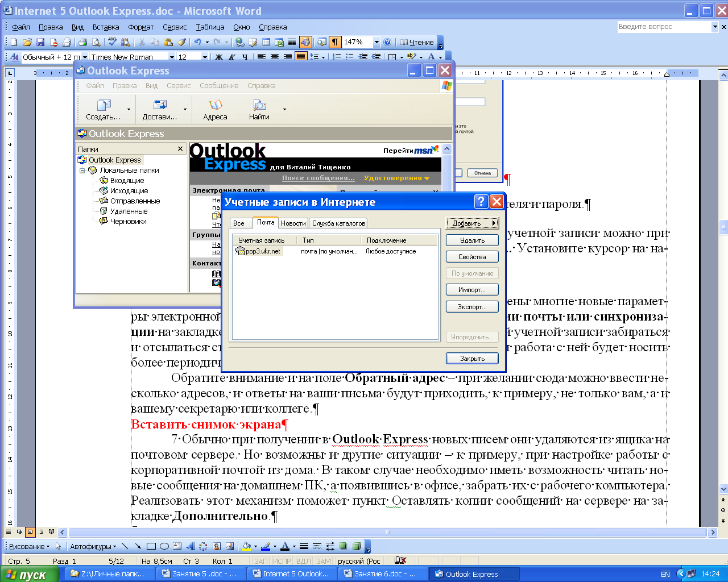Viewport: 728px width, 582px height.
Task: Open Outlook Express Сообщение menu
Action: (x=219, y=86)
